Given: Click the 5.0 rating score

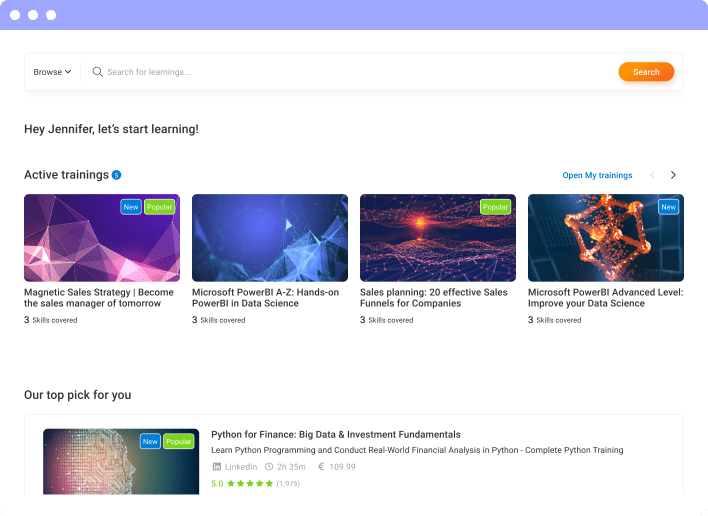Looking at the screenshot, I should point(217,483).
